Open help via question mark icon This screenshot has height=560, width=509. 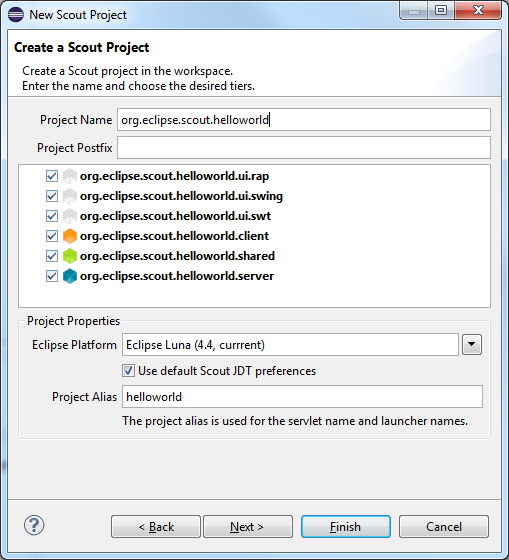pyautogui.click(x=34, y=525)
